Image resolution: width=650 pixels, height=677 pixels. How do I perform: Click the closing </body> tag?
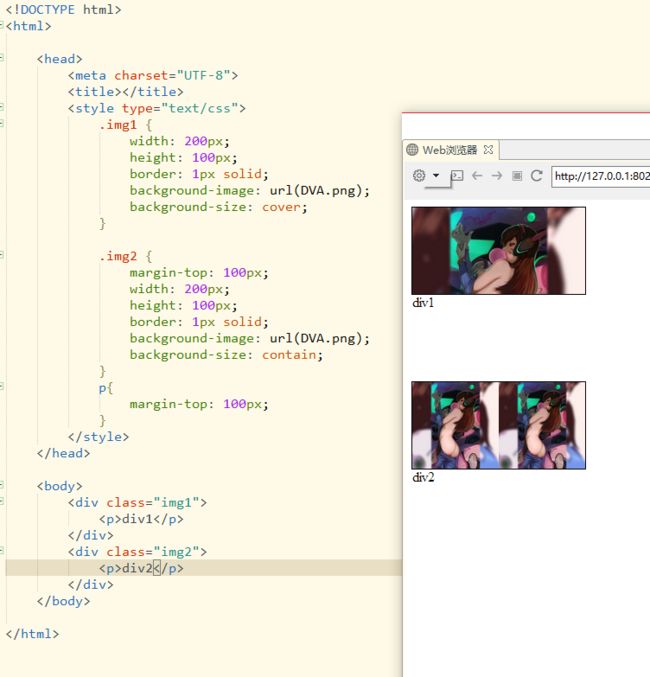click(63, 601)
